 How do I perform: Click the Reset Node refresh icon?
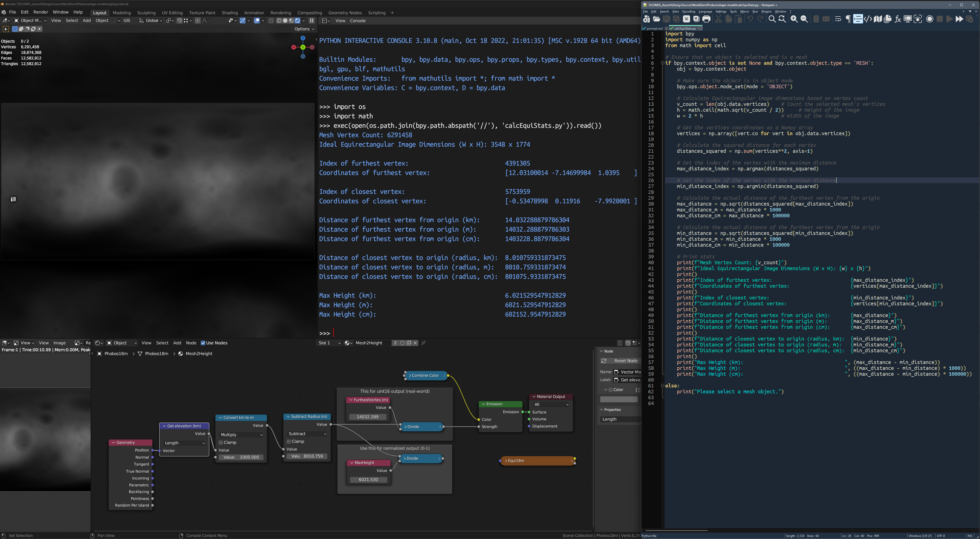tap(604, 361)
